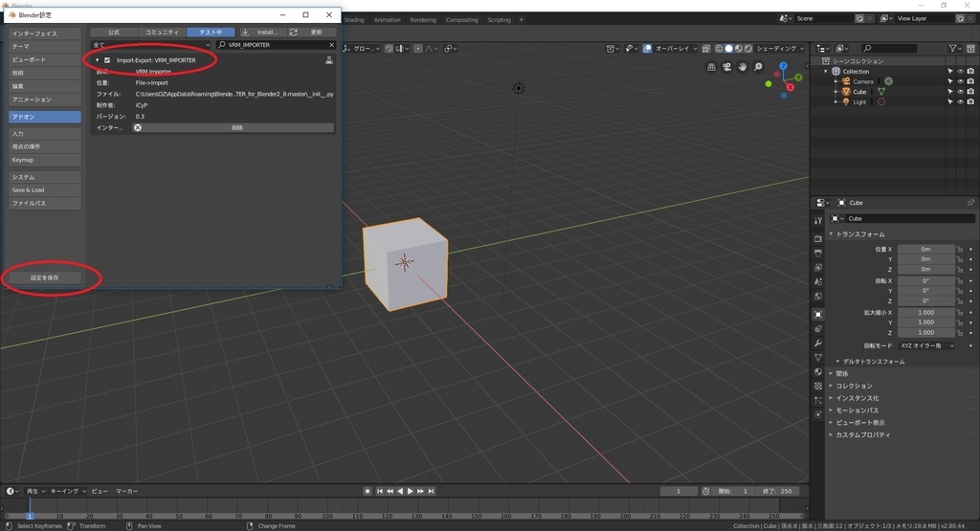
Task: Click the 拡大縮小 X 1.000 value field
Action: pos(926,312)
